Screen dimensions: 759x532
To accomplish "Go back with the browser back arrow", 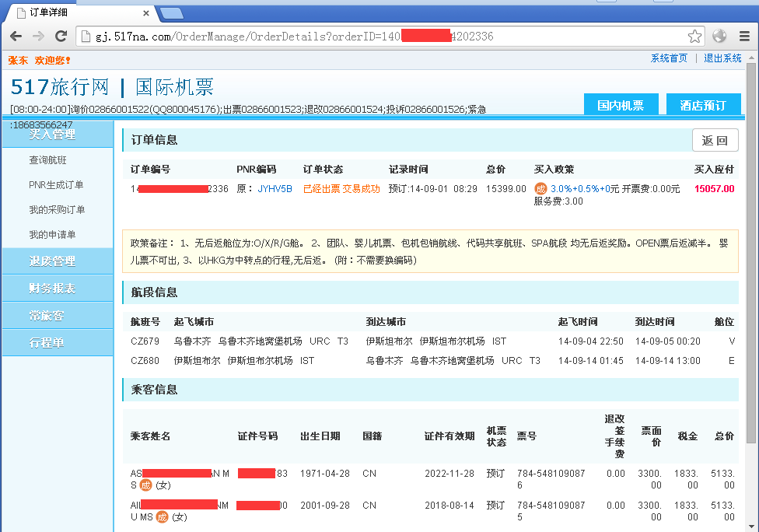I will point(16,37).
